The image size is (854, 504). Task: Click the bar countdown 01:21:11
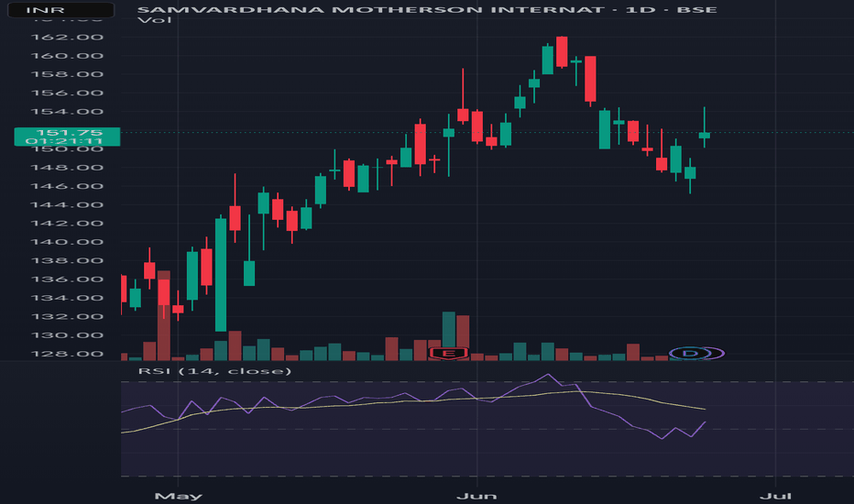tap(64, 141)
